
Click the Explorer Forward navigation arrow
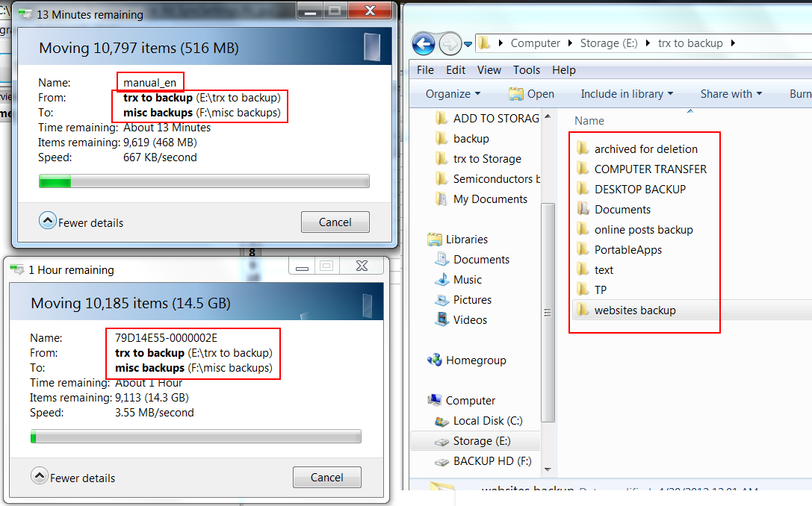click(x=450, y=44)
